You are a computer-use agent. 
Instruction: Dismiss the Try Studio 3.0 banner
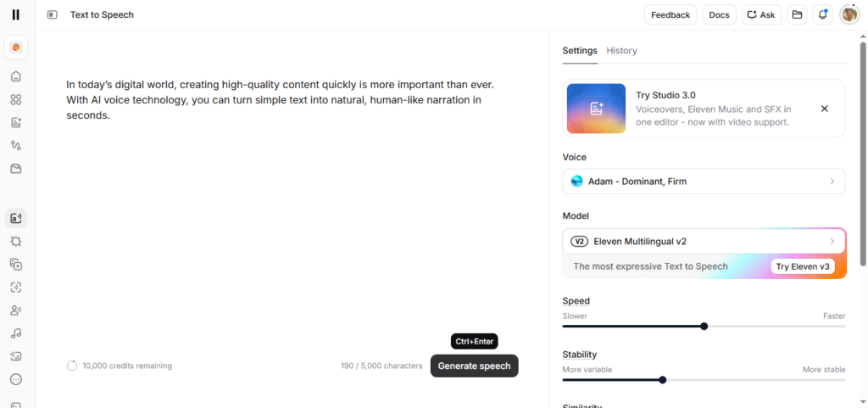824,109
